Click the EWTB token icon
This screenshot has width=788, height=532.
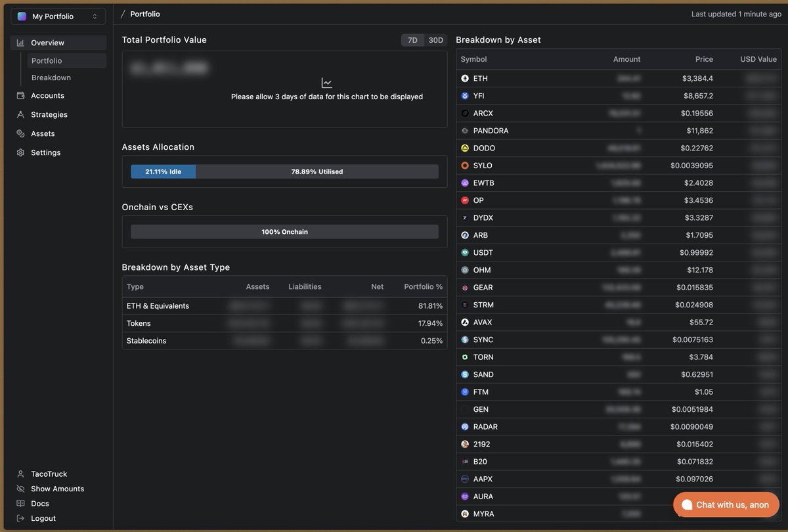coord(465,183)
